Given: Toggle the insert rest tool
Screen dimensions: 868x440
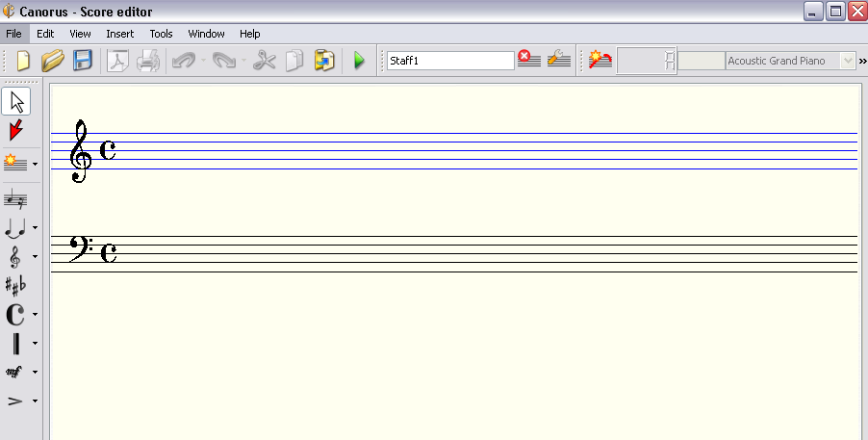Looking at the screenshot, I should click(15, 199).
